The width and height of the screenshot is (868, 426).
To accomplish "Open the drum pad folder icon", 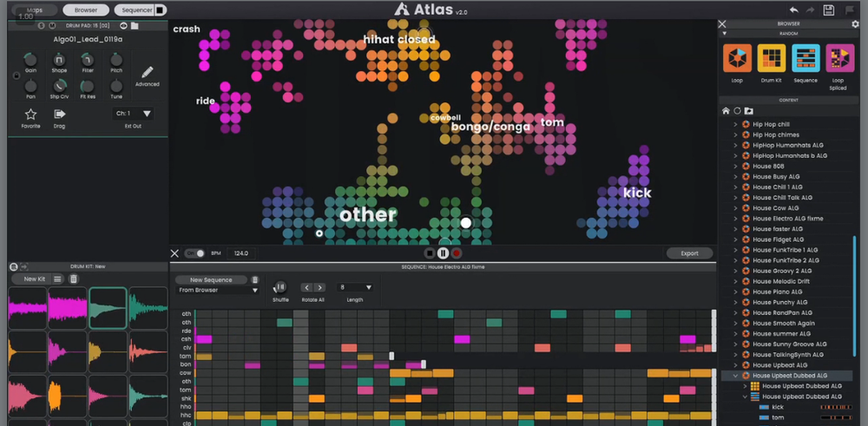I will [x=135, y=25].
